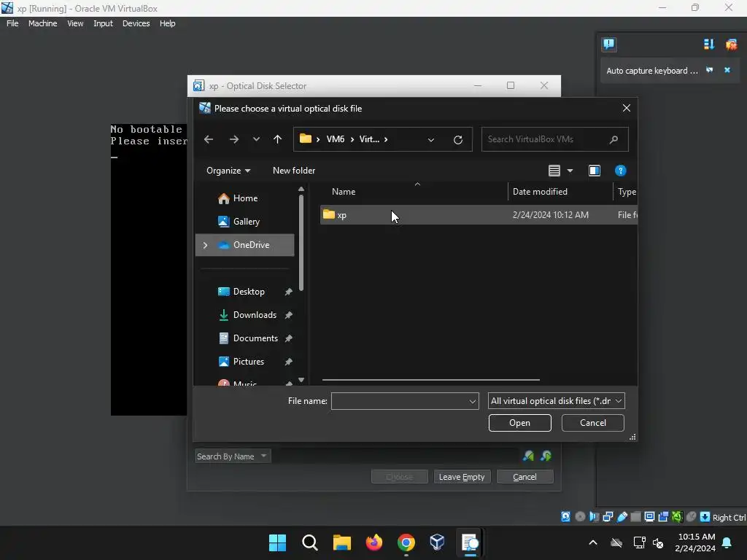The image size is (747, 560).
Task: Click the recording status bar icon
Action: point(663,517)
